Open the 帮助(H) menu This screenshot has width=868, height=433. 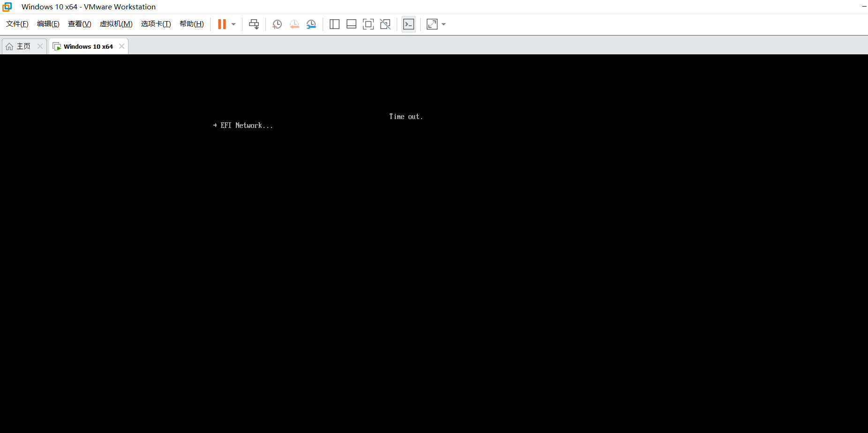pyautogui.click(x=192, y=24)
